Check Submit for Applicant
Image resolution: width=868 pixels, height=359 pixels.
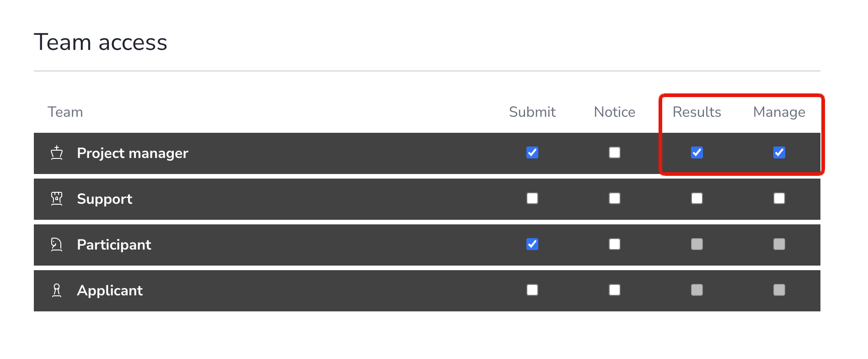click(532, 290)
